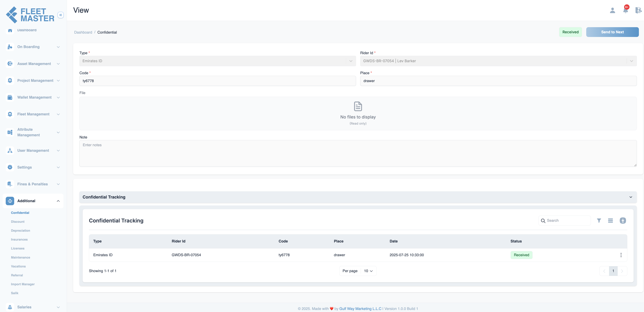644x312 pixels.
Task: Open the table filter funnel icon
Action: pos(599,220)
